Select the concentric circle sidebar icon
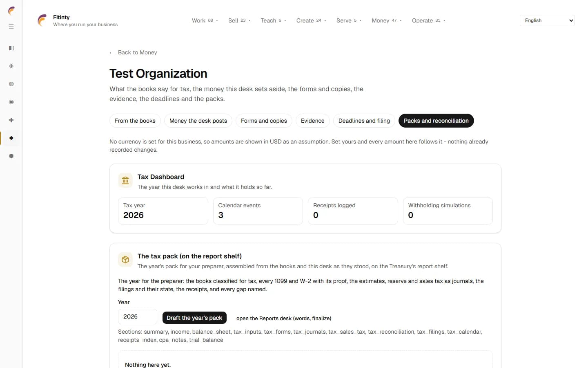 pyautogui.click(x=11, y=102)
